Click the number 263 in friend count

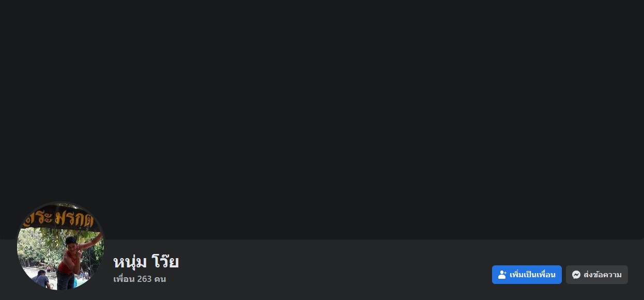tap(144, 279)
